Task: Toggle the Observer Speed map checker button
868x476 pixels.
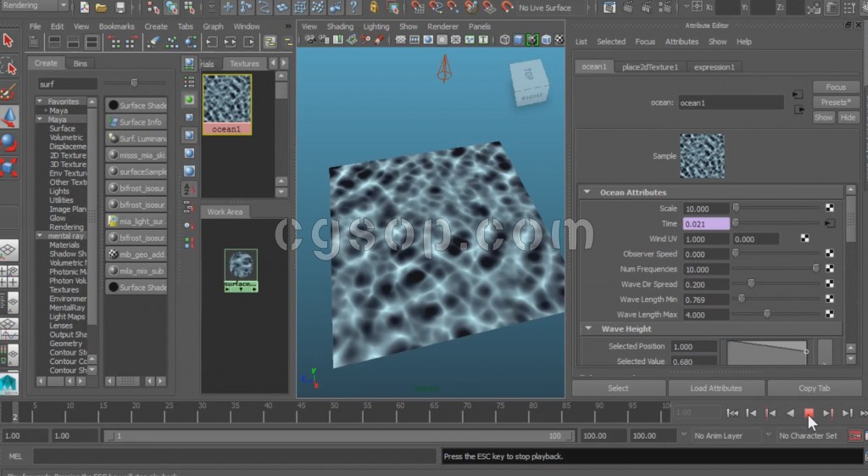Action: (x=829, y=254)
